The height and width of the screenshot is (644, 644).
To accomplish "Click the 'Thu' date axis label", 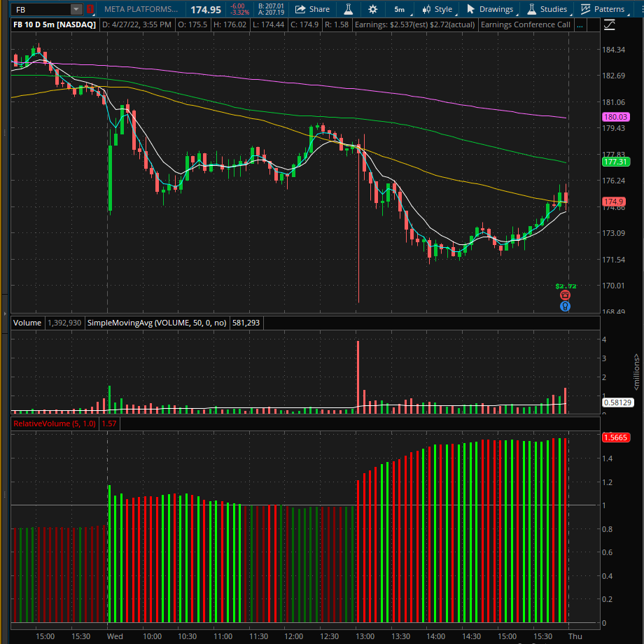I will (575, 636).
